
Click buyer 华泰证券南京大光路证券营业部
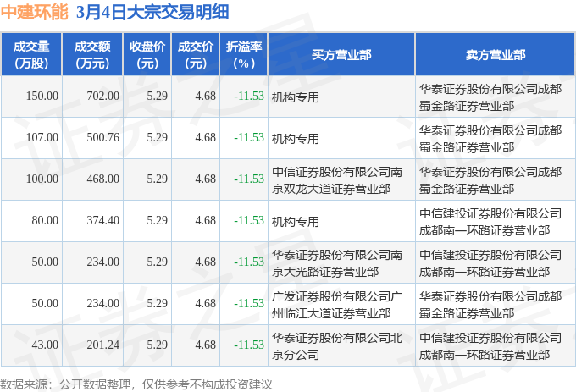point(337,263)
